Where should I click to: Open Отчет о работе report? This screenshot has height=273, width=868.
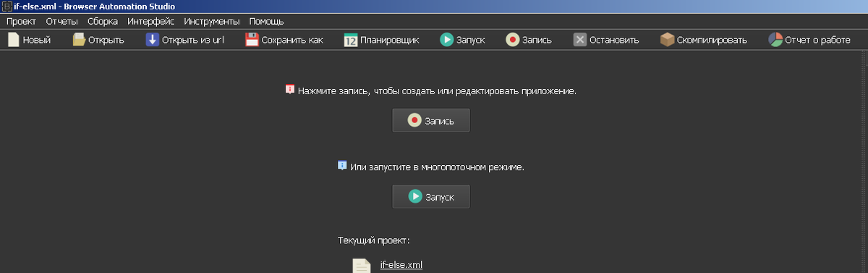pos(809,40)
